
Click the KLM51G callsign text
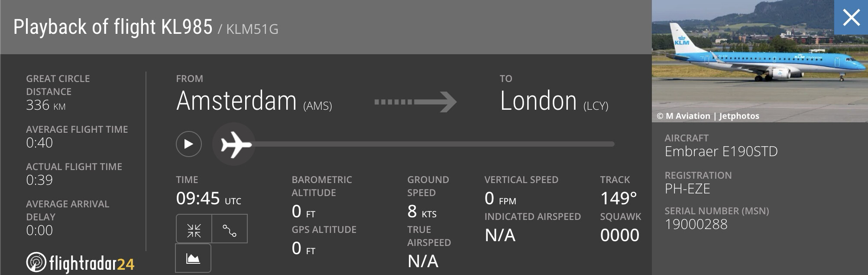point(252,29)
